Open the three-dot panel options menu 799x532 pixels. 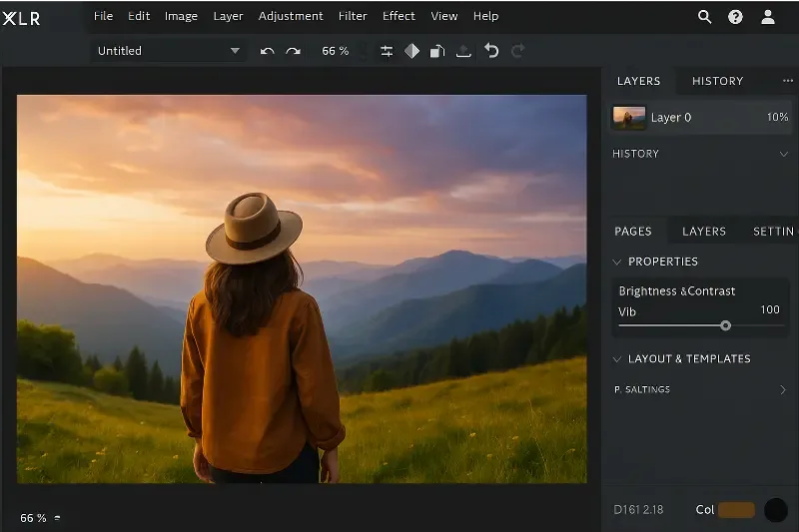click(x=787, y=81)
